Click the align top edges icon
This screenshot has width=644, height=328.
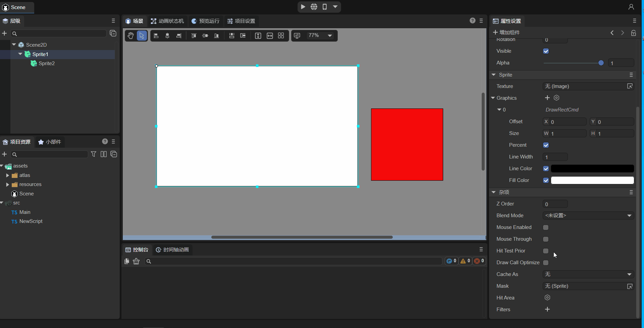tap(194, 36)
